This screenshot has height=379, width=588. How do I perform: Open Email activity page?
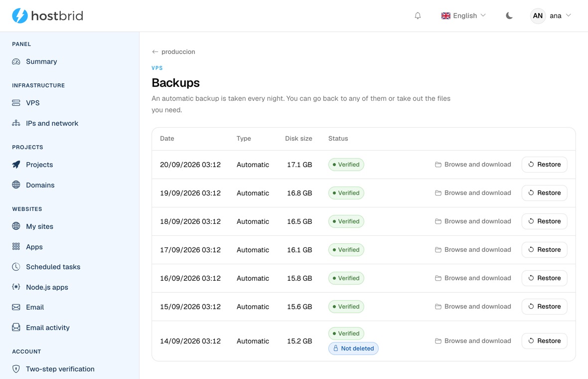(x=48, y=328)
